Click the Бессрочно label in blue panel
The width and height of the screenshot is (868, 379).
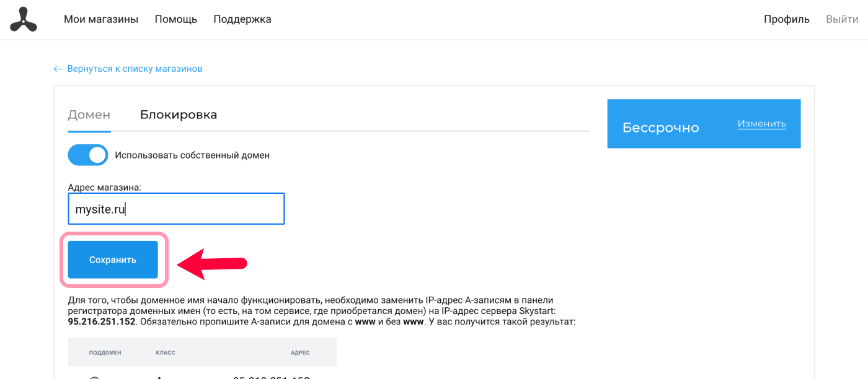tap(661, 128)
